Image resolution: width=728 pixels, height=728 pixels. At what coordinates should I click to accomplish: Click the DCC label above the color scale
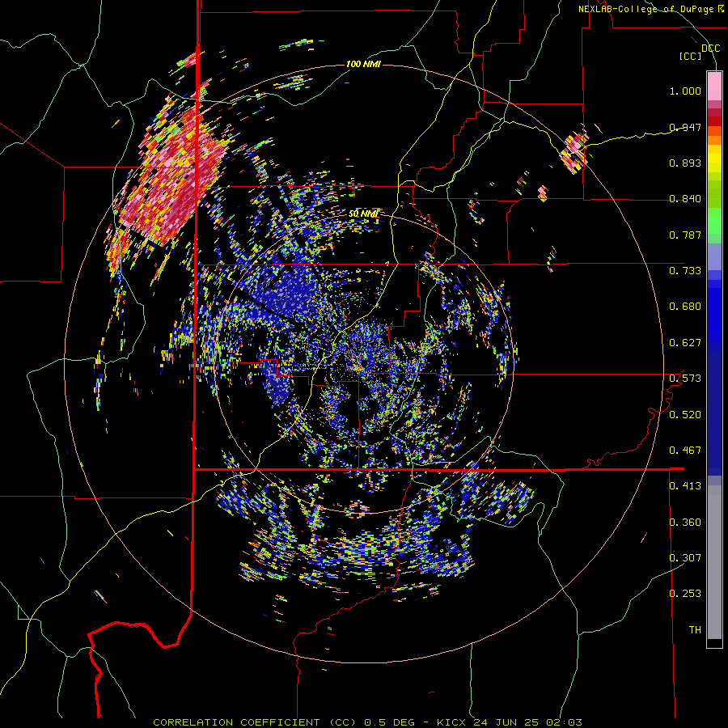coord(710,48)
